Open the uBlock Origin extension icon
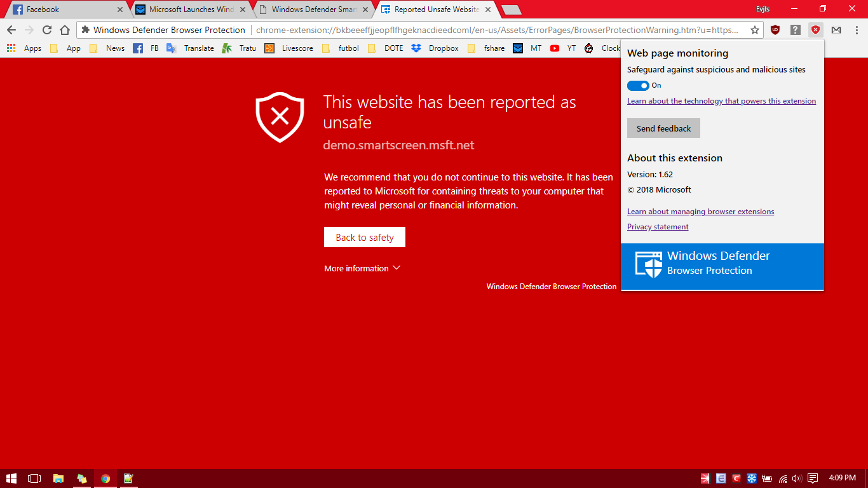Image resolution: width=868 pixels, height=488 pixels. (775, 30)
